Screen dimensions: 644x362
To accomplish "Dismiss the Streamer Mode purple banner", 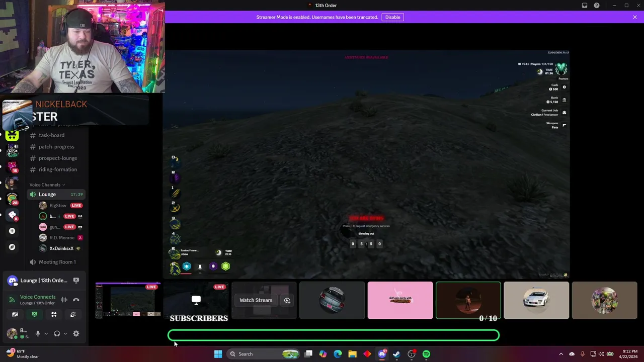I will click(635, 17).
